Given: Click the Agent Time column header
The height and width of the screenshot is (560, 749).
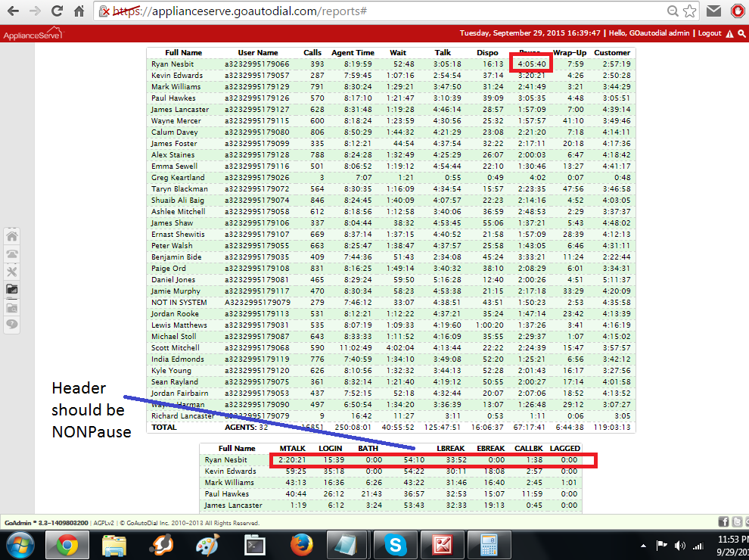Looking at the screenshot, I should (353, 52).
